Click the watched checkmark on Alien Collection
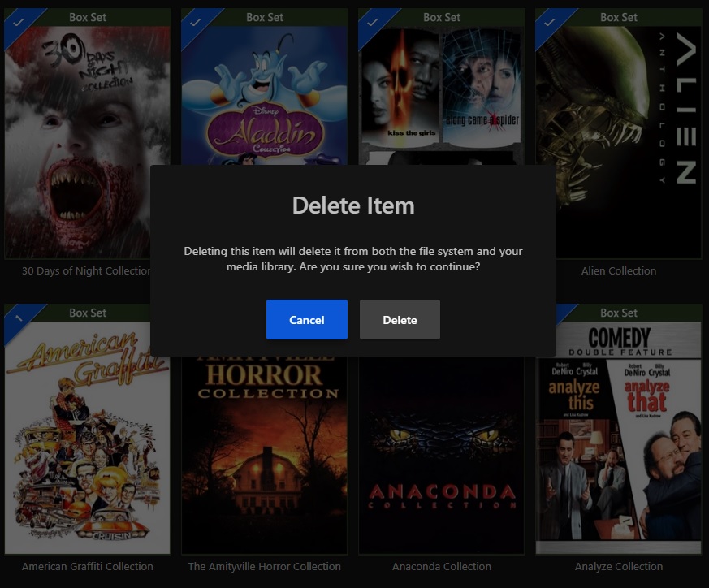 click(x=549, y=22)
